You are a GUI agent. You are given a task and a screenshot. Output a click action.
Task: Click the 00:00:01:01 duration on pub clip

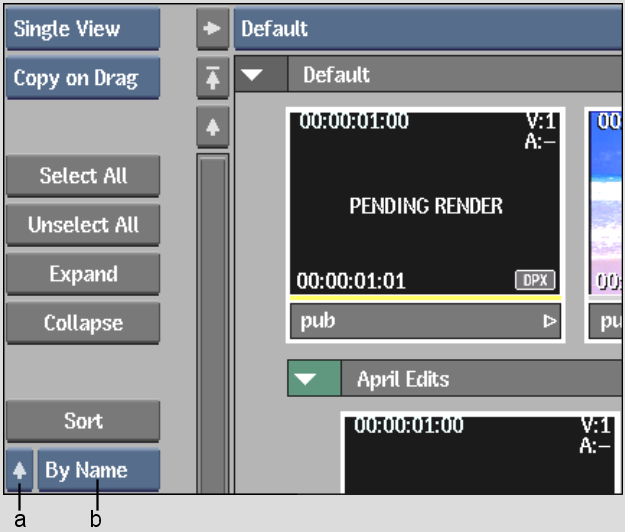click(x=351, y=281)
